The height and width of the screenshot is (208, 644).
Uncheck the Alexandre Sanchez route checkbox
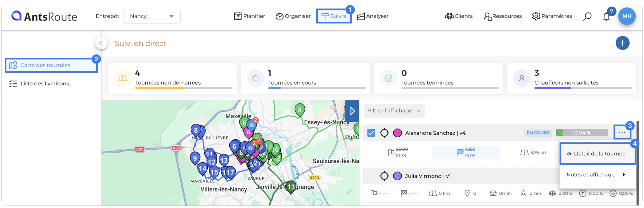click(371, 133)
